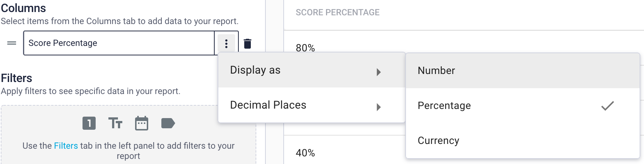Click into the Score Percentage column field
The width and height of the screenshot is (644, 164).
click(x=119, y=43)
